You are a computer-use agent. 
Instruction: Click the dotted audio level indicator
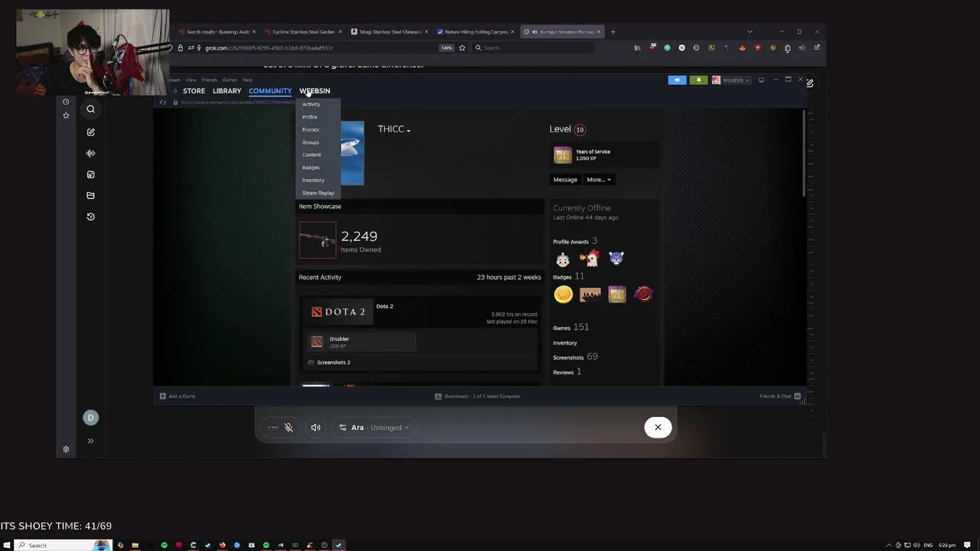click(x=273, y=427)
